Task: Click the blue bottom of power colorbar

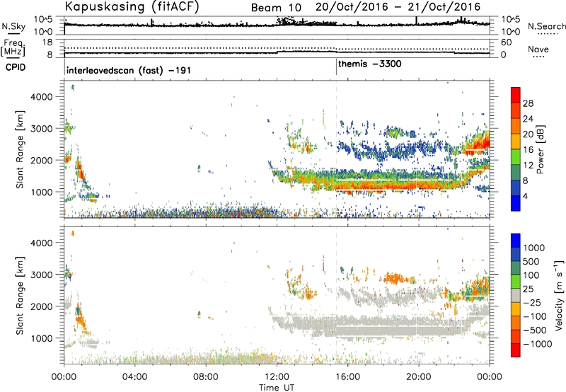Action: tap(516, 204)
